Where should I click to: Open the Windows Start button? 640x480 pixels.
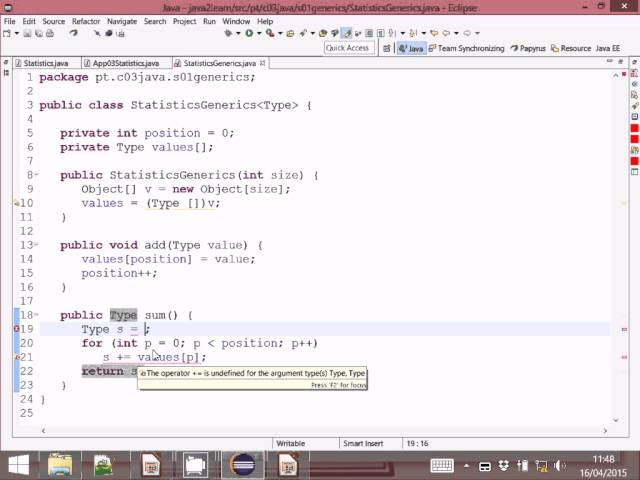(x=18, y=465)
